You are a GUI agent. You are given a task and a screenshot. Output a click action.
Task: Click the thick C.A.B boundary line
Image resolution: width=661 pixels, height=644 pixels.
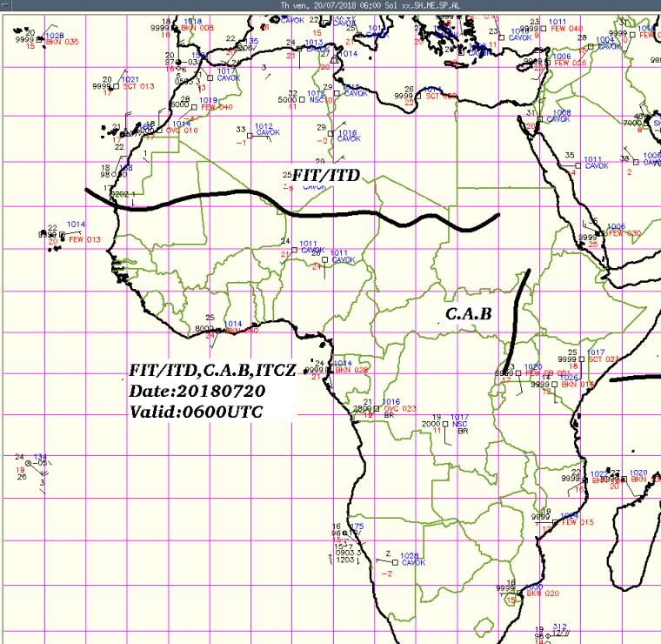(519, 313)
